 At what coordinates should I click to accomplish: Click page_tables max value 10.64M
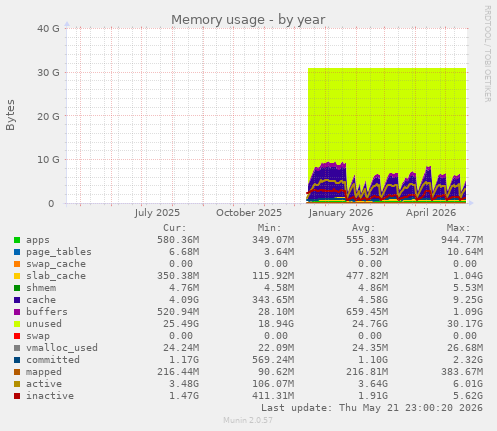[465, 252]
